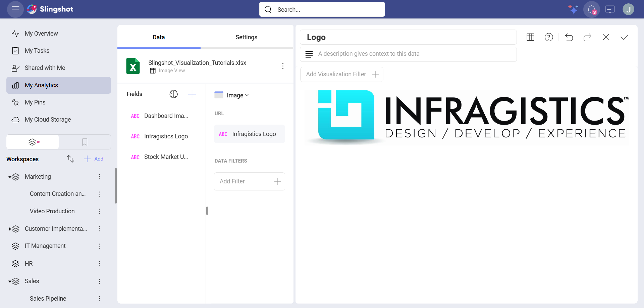Image resolution: width=644 pixels, height=308 pixels.
Task: Open My Pins
Action: [59, 102]
